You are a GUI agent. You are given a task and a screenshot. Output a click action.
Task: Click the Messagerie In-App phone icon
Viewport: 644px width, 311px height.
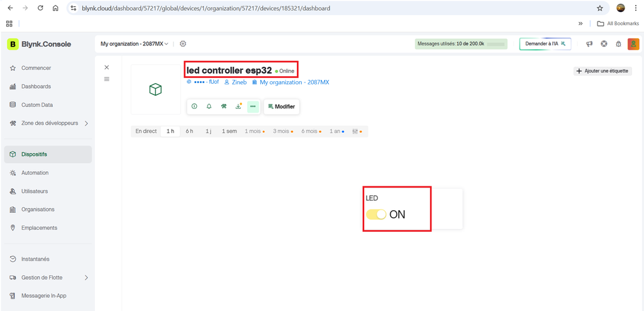click(x=13, y=296)
